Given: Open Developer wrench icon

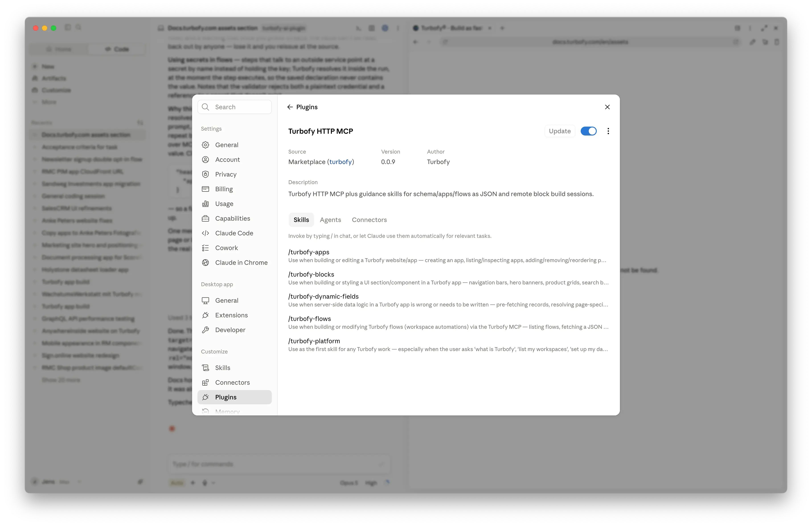Looking at the screenshot, I should pos(205,330).
